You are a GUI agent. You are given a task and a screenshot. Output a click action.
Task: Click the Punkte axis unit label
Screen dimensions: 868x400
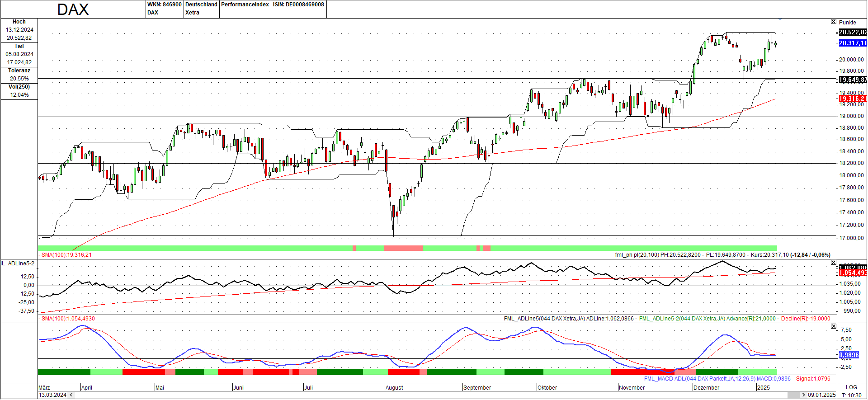click(848, 22)
